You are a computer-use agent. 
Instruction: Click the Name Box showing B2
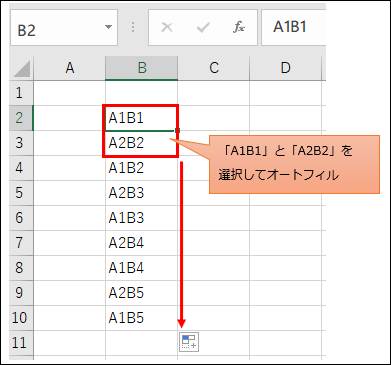pos(64,27)
